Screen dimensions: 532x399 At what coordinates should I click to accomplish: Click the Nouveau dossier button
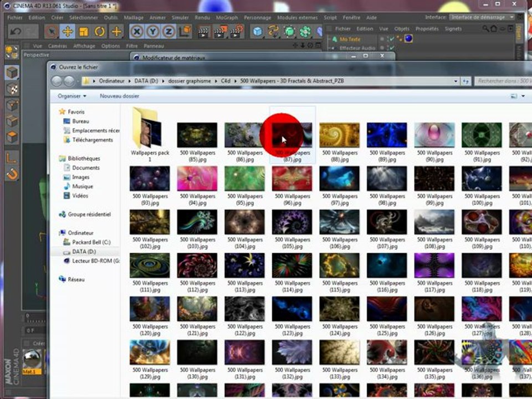pos(120,96)
